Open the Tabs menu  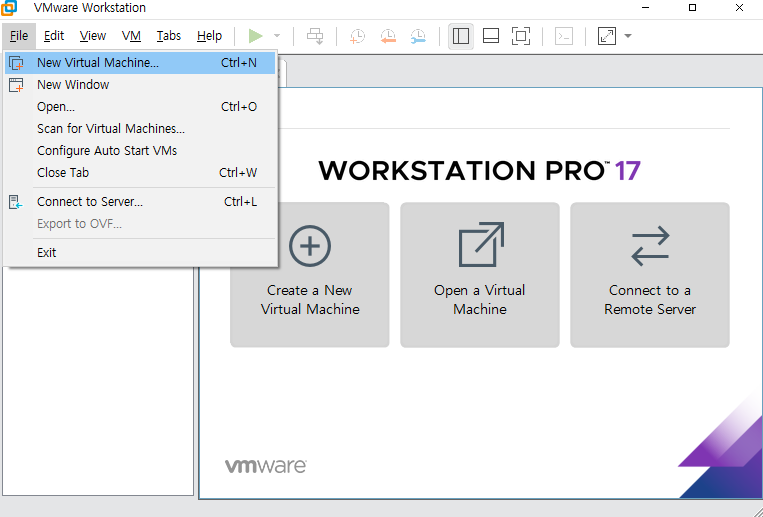168,36
